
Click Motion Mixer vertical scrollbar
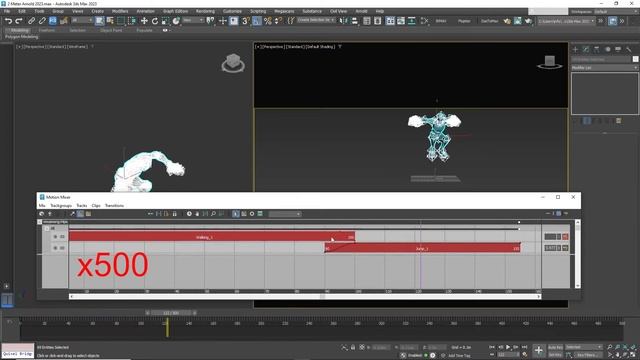(x=578, y=254)
